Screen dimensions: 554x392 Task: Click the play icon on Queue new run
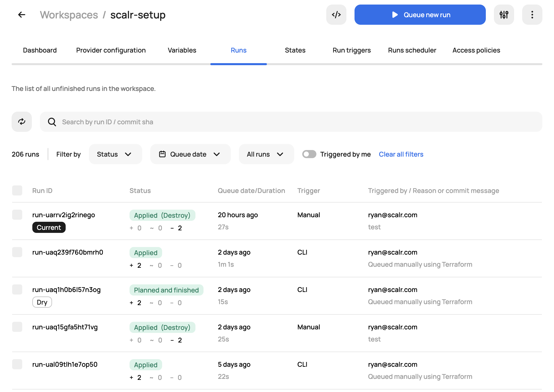[395, 15]
